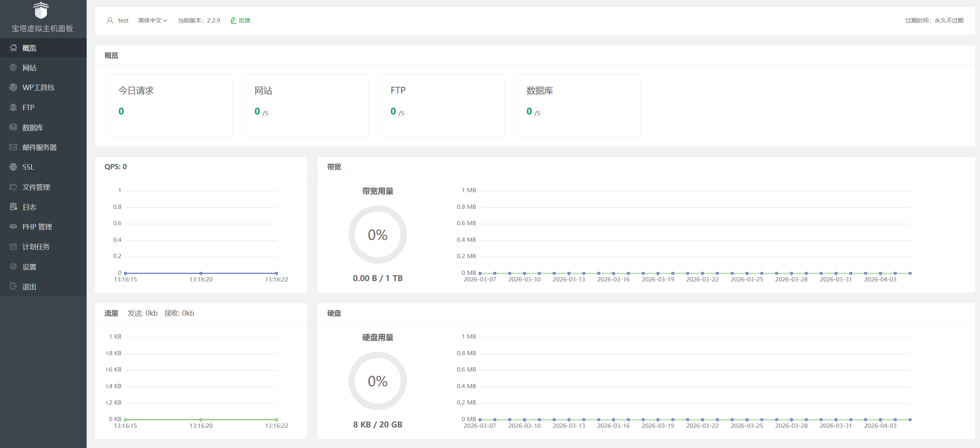Click the 带宽用量 0% ring gauge
Viewport: 980px width, 448px height.
377,234
